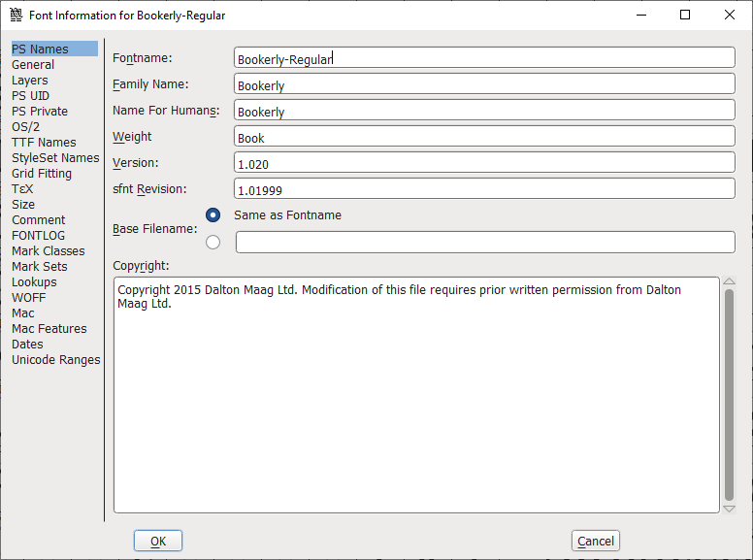The image size is (753, 560).
Task: Confirm with the OK button
Action: (158, 541)
